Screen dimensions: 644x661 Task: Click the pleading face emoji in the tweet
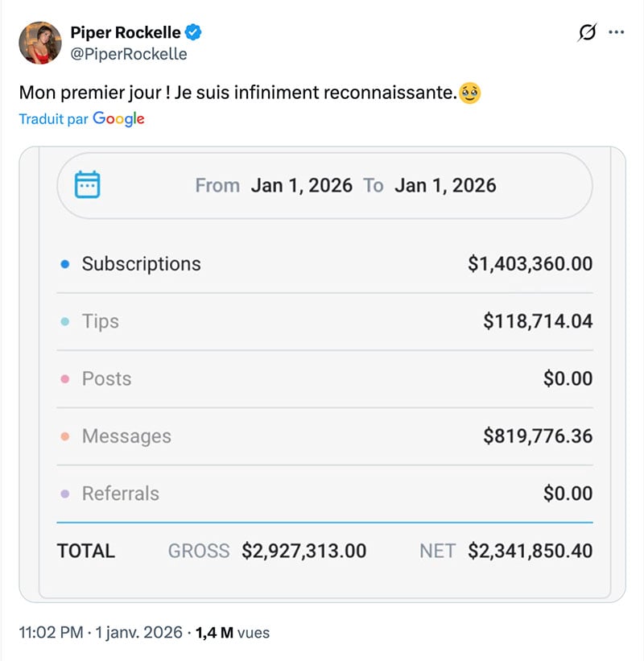coord(470,93)
